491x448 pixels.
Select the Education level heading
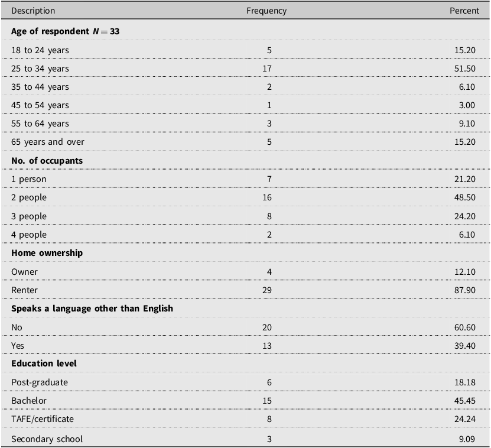(44, 363)
